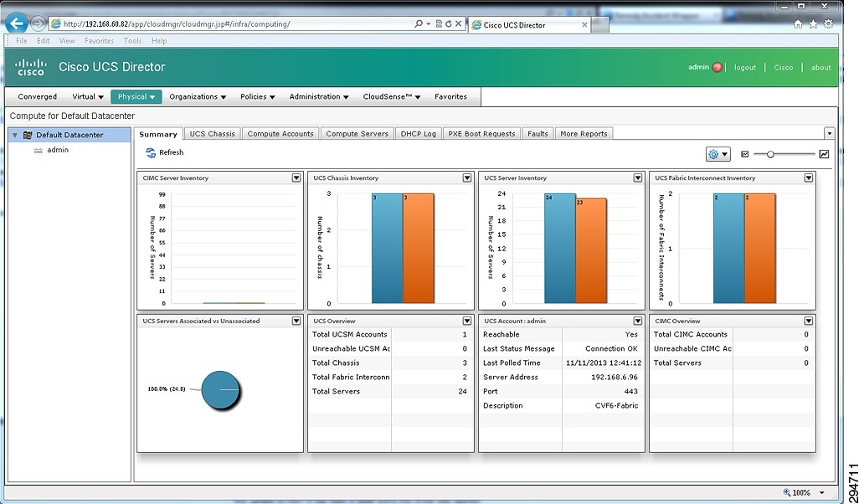The image size is (859, 504).
Task: Click the Total Servers row in UCS Overview
Action: coord(390,391)
